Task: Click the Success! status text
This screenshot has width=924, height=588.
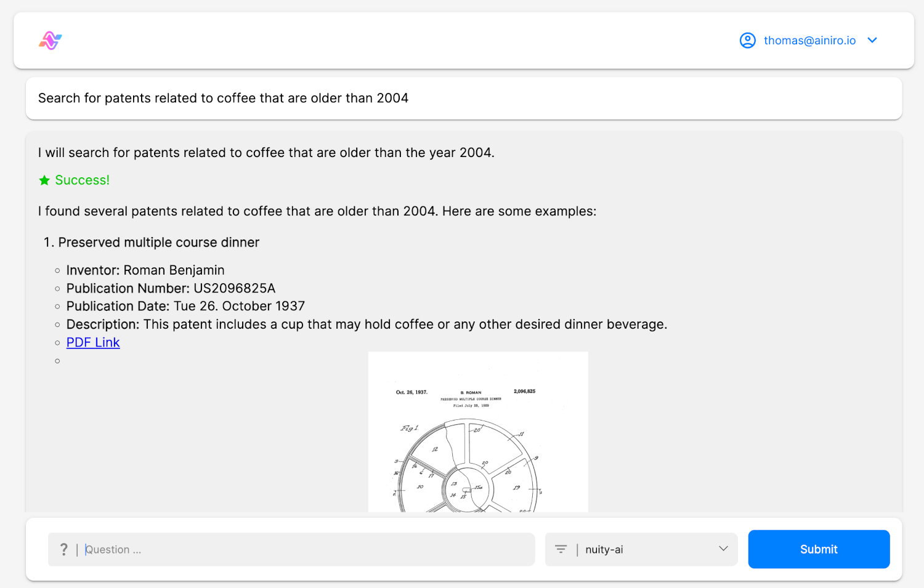Action: pyautogui.click(x=82, y=180)
